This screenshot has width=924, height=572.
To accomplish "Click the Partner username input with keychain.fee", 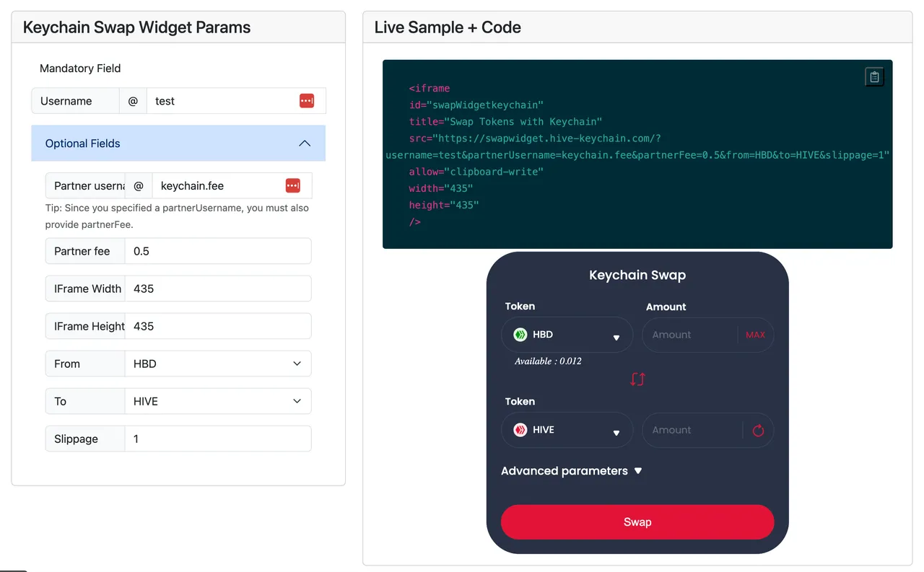I will pyautogui.click(x=232, y=185).
